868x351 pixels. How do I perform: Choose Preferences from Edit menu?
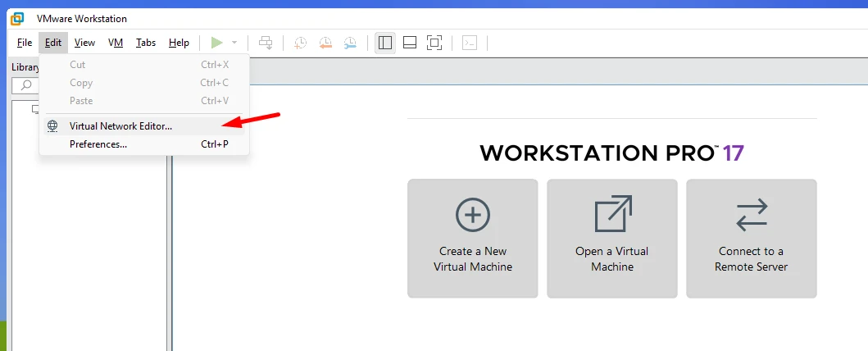coord(144,144)
